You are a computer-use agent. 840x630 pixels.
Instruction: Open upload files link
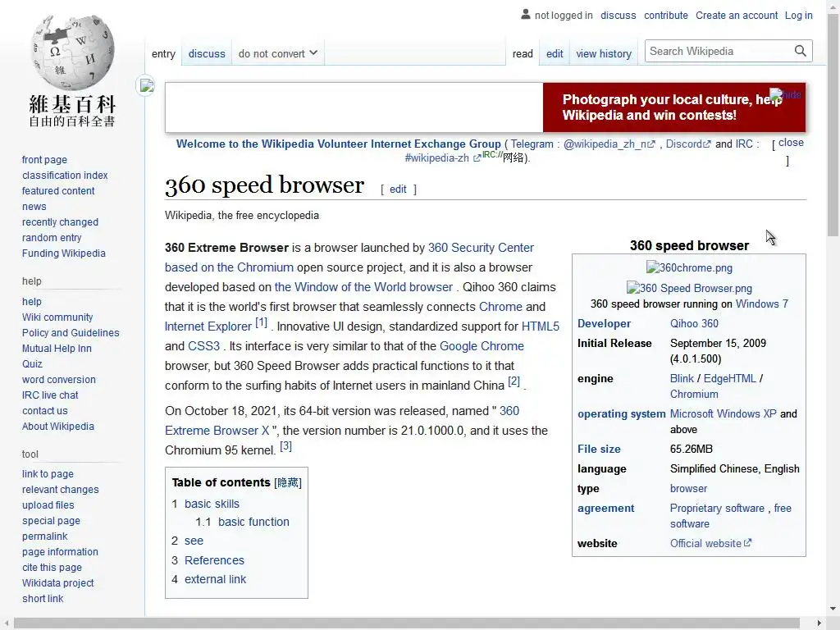tap(48, 504)
